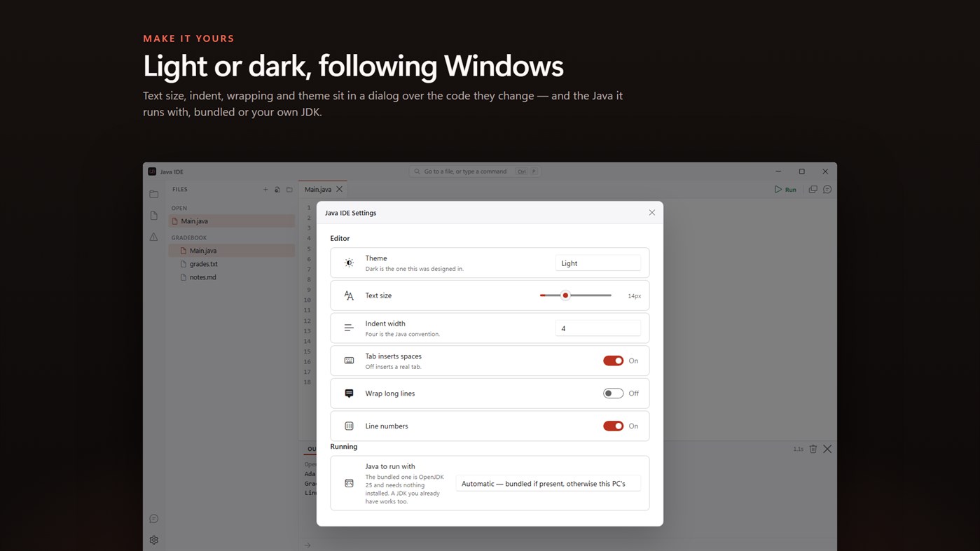This screenshot has width=980, height=551.
Task: Run the program with the Run button
Action: (x=785, y=189)
